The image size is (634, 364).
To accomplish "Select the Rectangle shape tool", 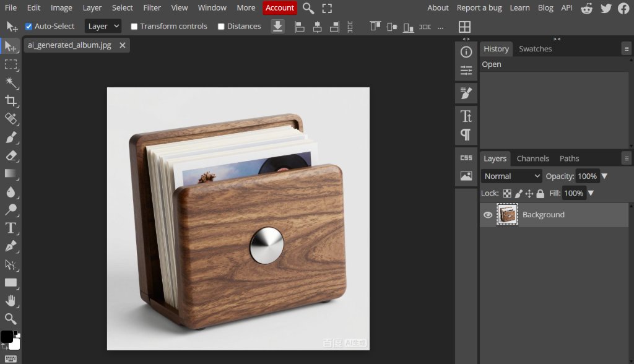I will [11, 283].
